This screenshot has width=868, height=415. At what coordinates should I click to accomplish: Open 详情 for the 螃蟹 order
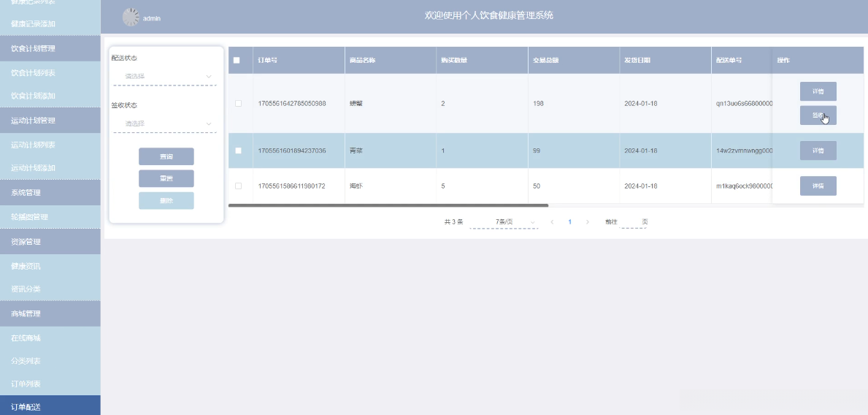tap(818, 91)
